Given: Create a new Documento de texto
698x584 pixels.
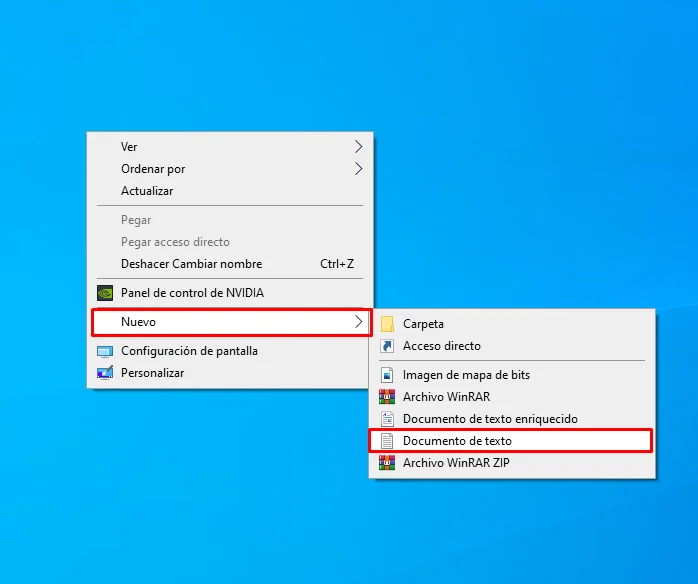Looking at the screenshot, I should (x=511, y=441).
